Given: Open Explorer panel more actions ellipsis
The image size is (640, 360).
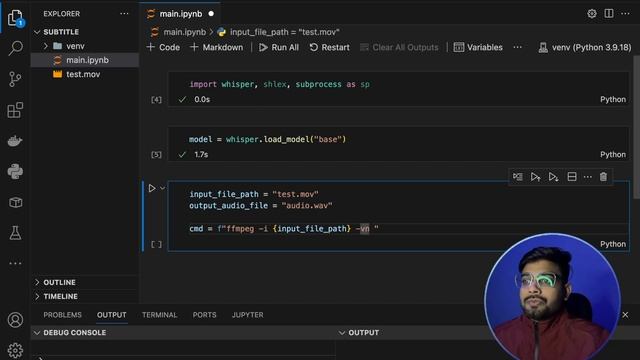Looking at the screenshot, I should tap(124, 14).
